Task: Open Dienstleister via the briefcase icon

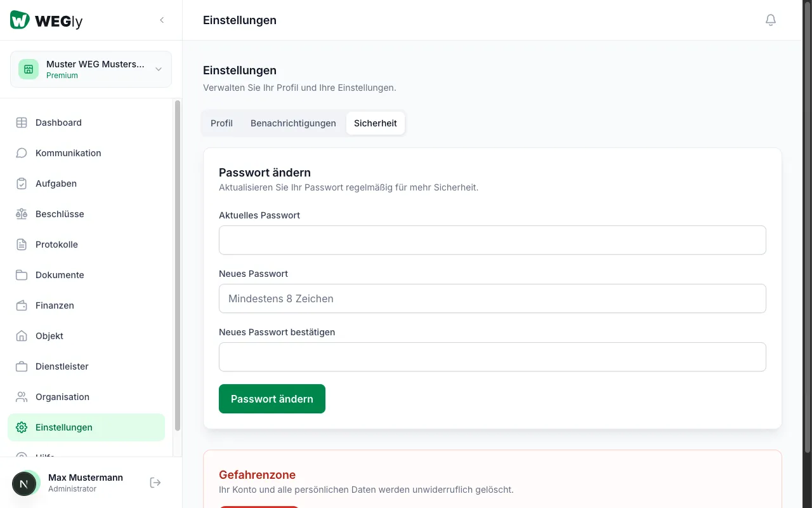Action: pyautogui.click(x=22, y=366)
